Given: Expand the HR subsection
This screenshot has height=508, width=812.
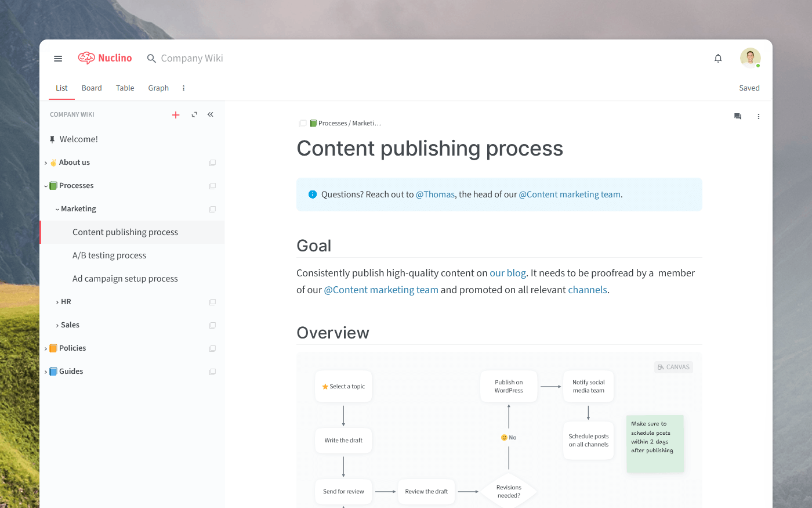Looking at the screenshot, I should click(x=57, y=302).
